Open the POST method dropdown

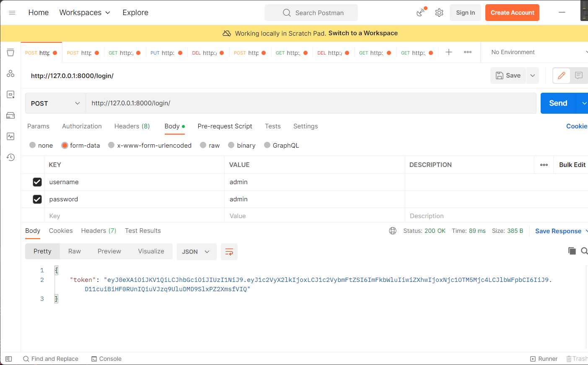pyautogui.click(x=55, y=103)
